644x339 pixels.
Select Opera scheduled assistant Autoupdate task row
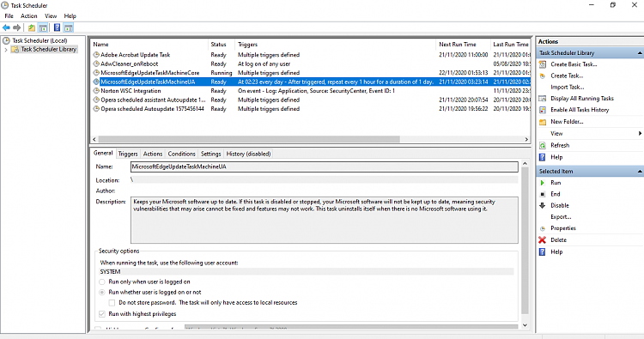311,100
